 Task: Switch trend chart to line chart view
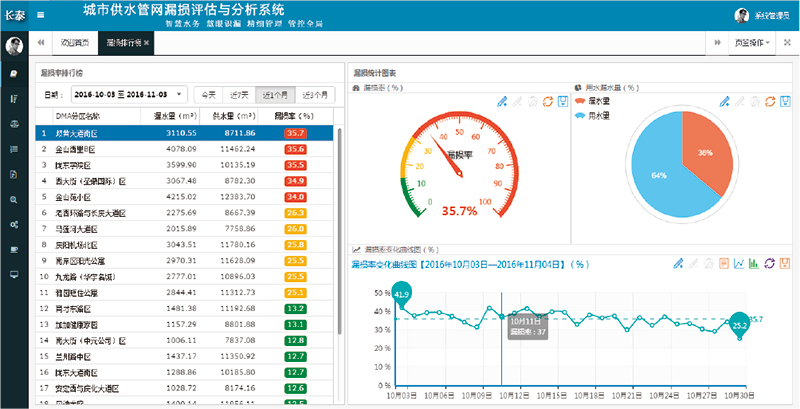pos(739,263)
